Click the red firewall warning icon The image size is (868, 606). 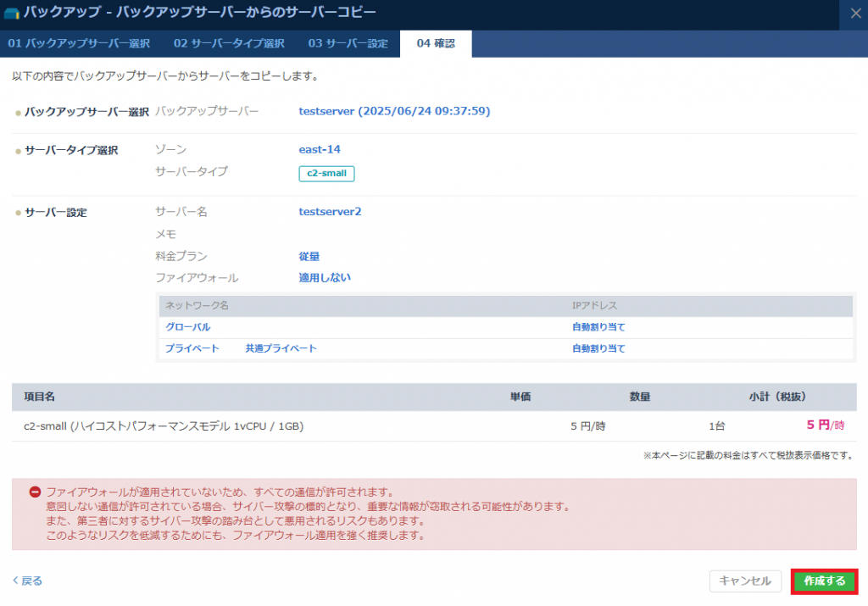click(x=35, y=492)
